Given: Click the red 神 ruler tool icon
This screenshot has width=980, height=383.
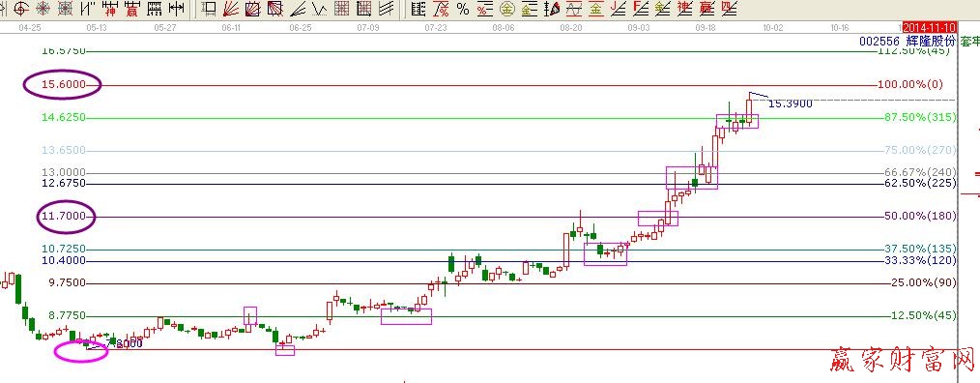Looking at the screenshot, I should pyautogui.click(x=110, y=9).
